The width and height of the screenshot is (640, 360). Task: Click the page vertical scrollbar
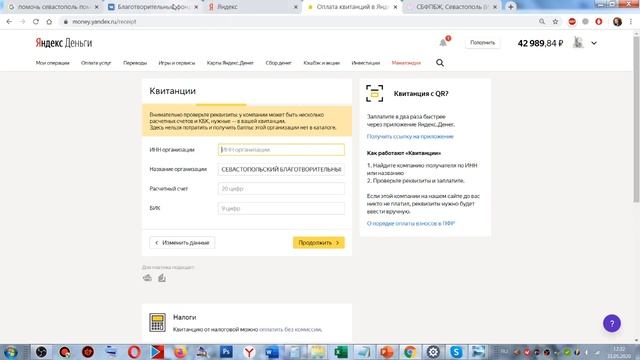coord(636,118)
